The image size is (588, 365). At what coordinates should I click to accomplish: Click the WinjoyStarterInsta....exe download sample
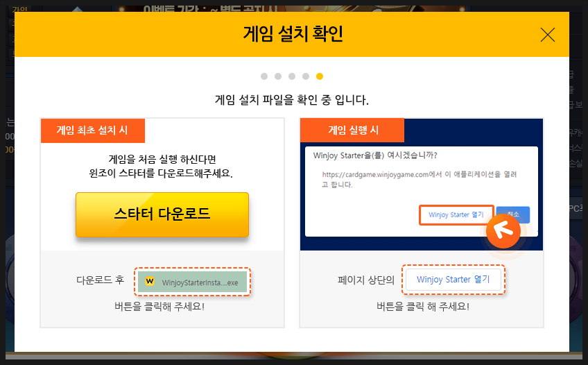(x=192, y=282)
